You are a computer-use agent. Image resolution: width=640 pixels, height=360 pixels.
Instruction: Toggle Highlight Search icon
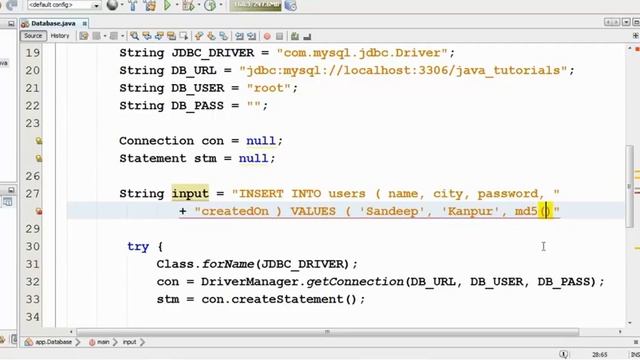coord(171,36)
